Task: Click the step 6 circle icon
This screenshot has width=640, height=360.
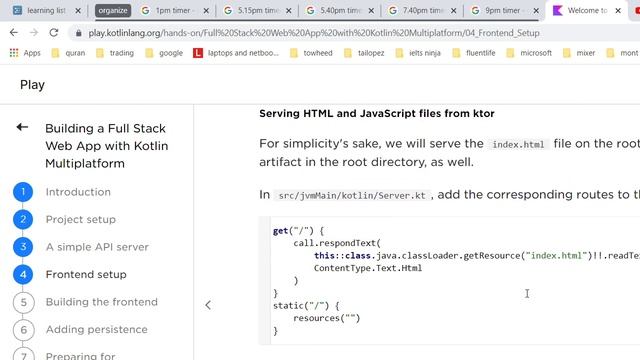Action: 23,330
